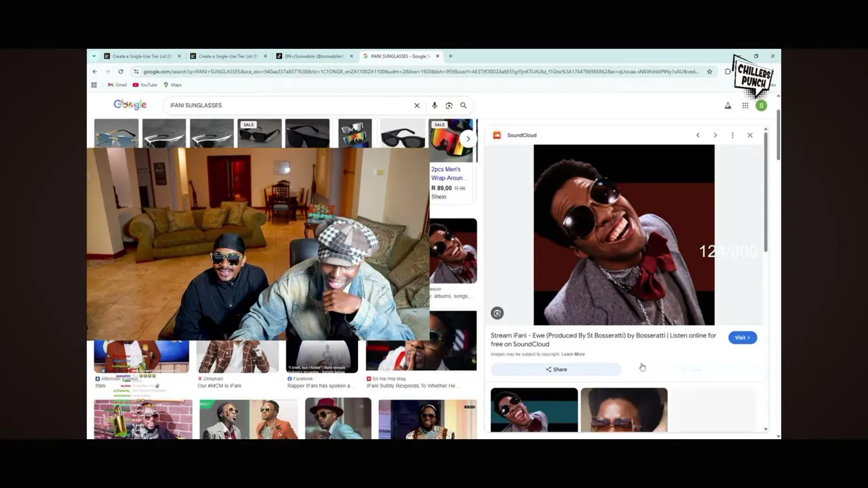
Task: Select the IFANI SUNGLASSES Google Search tab
Action: 400,56
